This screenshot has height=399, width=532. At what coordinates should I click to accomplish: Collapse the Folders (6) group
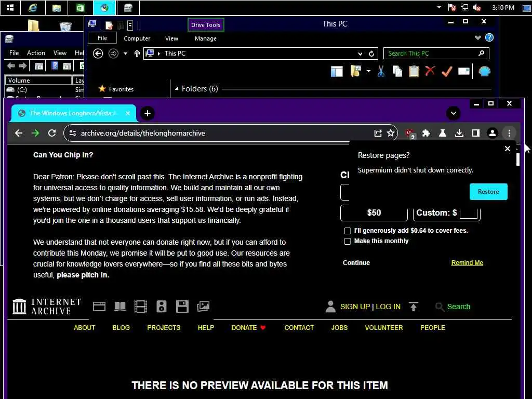click(177, 89)
